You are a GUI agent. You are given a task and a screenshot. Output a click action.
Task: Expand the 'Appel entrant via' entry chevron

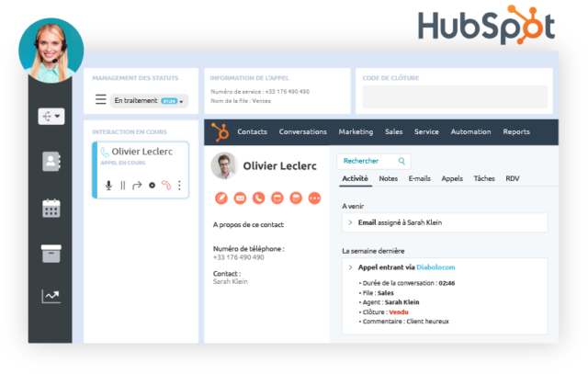(x=350, y=267)
